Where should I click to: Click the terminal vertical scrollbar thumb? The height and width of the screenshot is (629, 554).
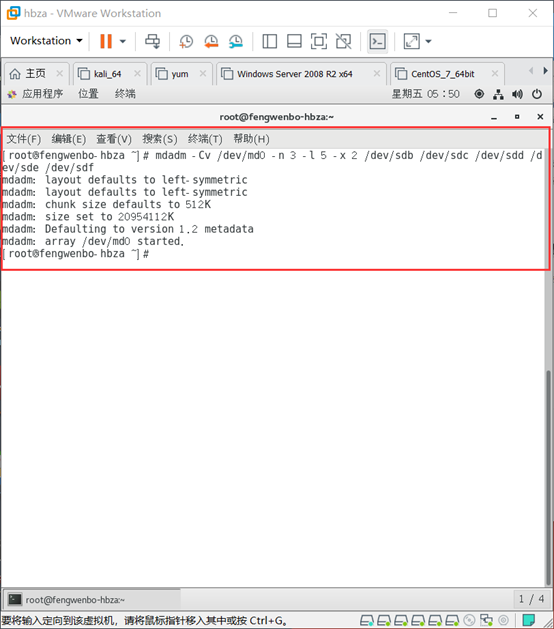coord(548,478)
